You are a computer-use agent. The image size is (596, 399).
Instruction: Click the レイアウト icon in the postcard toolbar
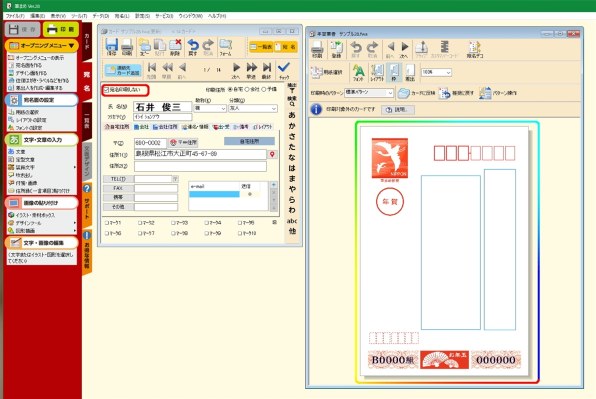[377, 72]
